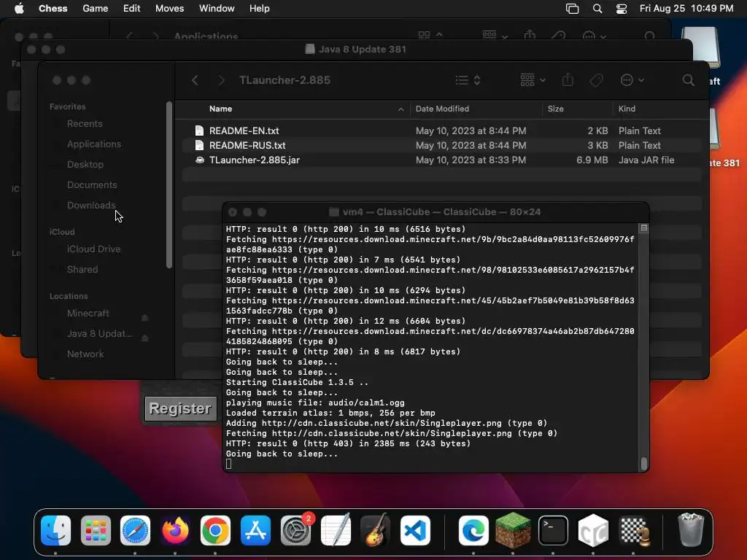This screenshot has width=747, height=560.
Task: Open Safari from the Dock
Action: click(135, 531)
